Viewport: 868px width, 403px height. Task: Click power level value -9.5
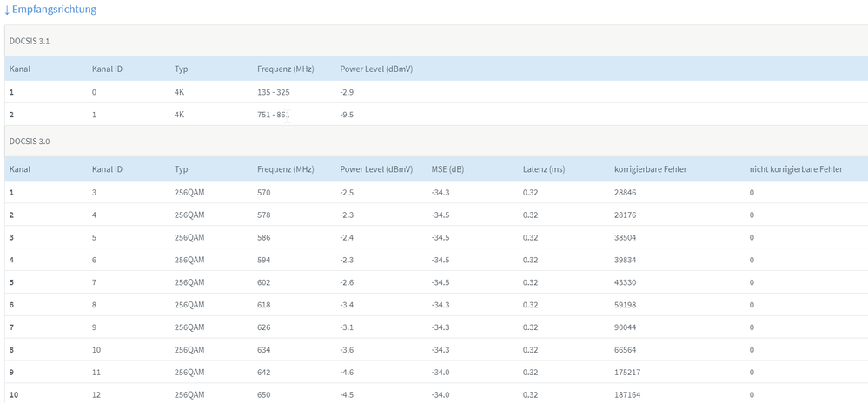point(347,115)
